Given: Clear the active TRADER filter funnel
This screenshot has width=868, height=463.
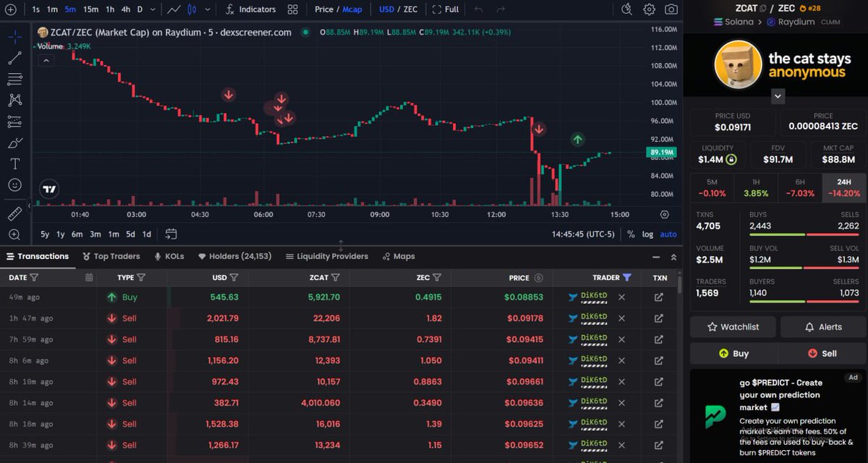Looking at the screenshot, I should (627, 277).
